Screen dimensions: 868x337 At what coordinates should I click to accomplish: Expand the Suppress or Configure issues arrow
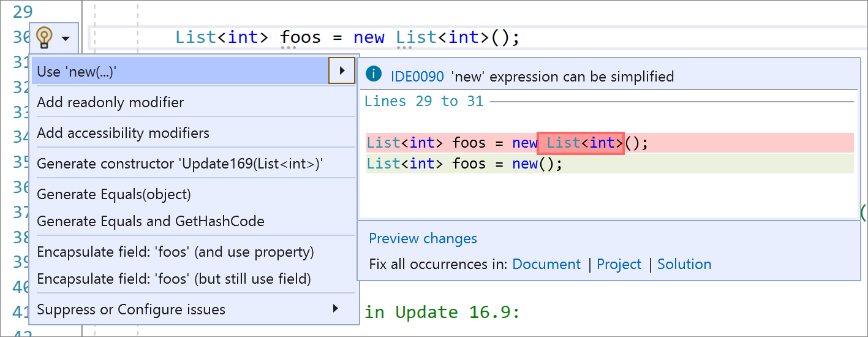[335, 308]
